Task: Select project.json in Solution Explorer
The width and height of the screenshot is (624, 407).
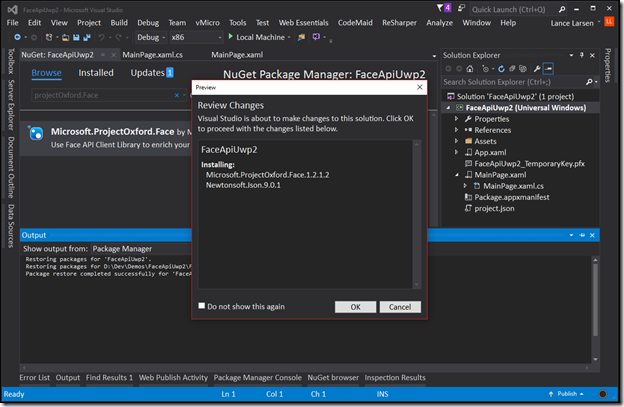Action: pos(494,208)
